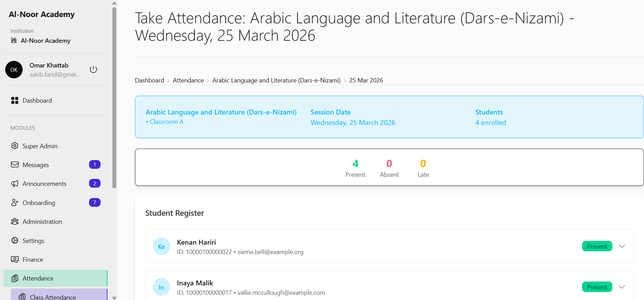Open the Announcements module
Image resolution: width=644 pixels, height=300 pixels.
tap(56, 183)
